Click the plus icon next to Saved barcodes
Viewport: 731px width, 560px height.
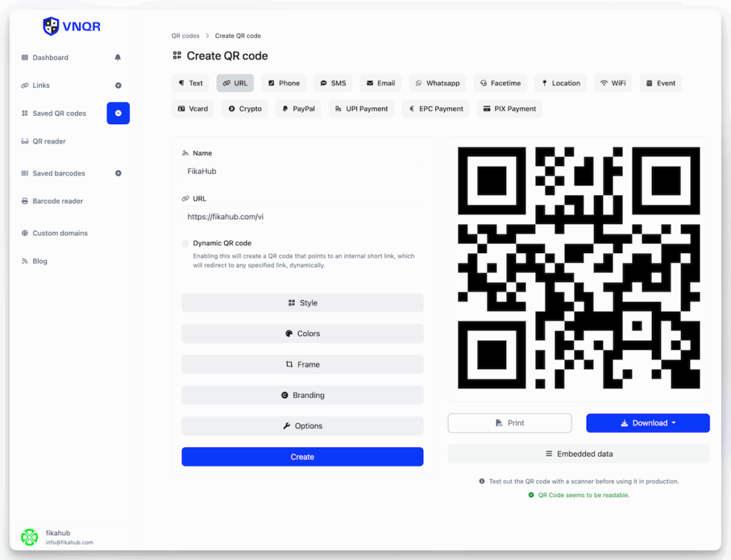pyautogui.click(x=118, y=173)
